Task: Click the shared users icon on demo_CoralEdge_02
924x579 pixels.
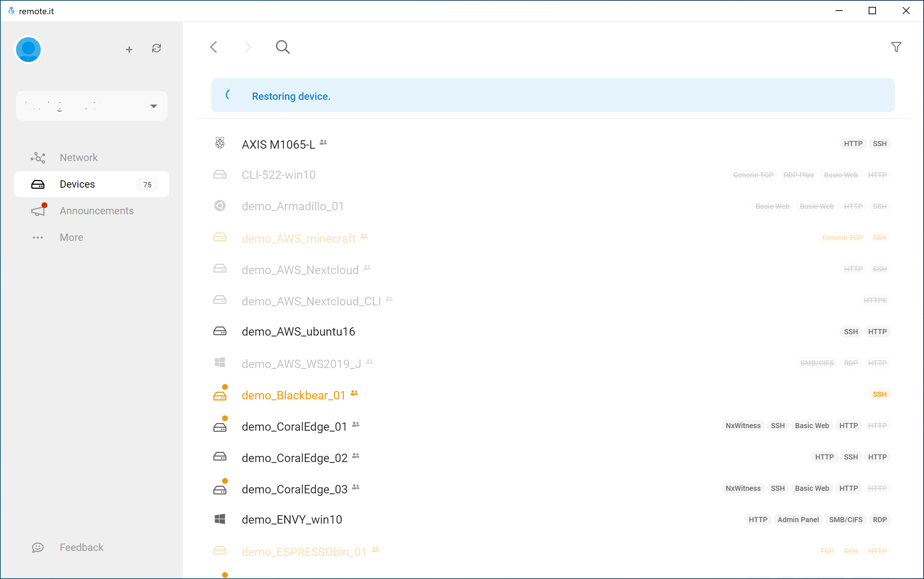Action: click(356, 456)
